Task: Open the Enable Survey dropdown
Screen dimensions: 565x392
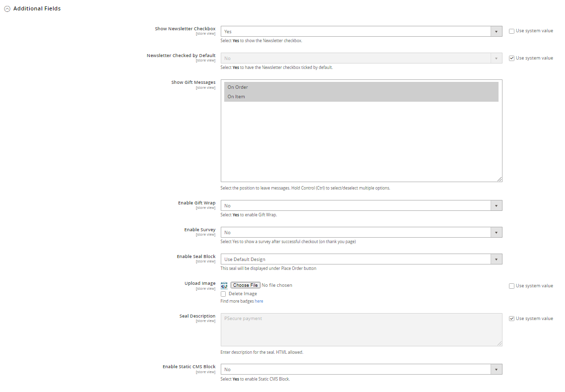Action: 361,232
